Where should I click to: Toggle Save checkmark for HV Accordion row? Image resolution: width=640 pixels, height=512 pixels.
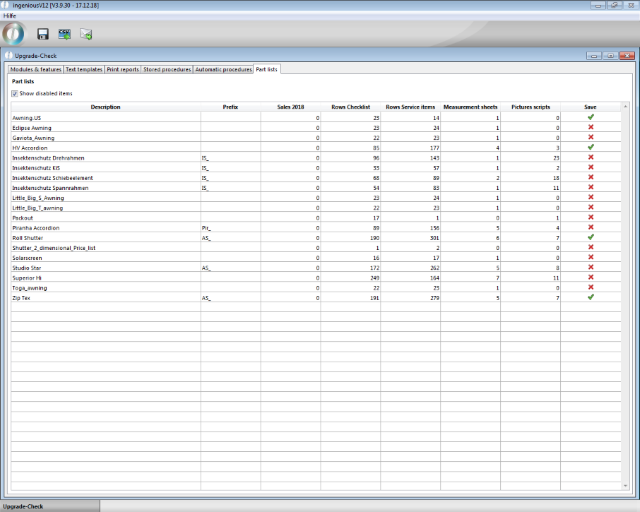590,147
